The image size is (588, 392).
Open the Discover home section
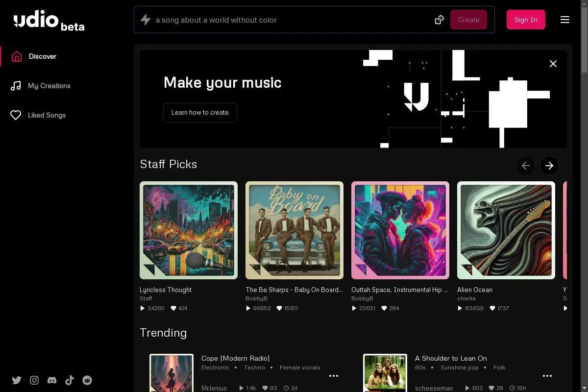tap(43, 56)
